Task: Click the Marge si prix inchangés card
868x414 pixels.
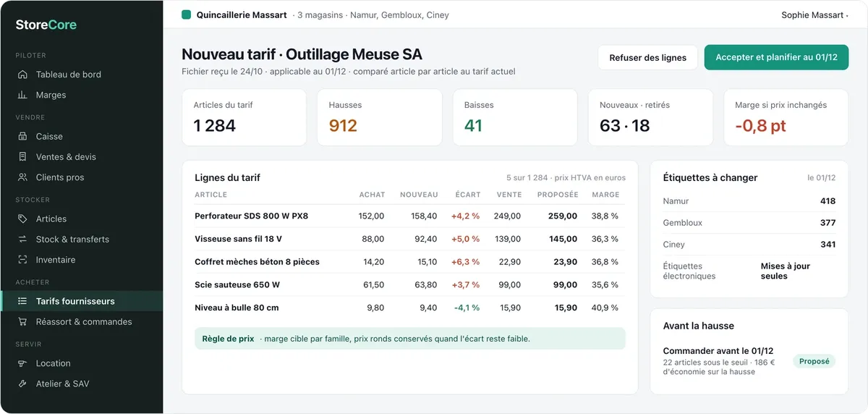Action: (786, 117)
